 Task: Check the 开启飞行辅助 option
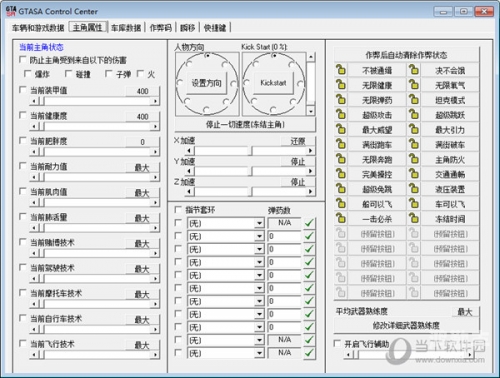pos(337,343)
